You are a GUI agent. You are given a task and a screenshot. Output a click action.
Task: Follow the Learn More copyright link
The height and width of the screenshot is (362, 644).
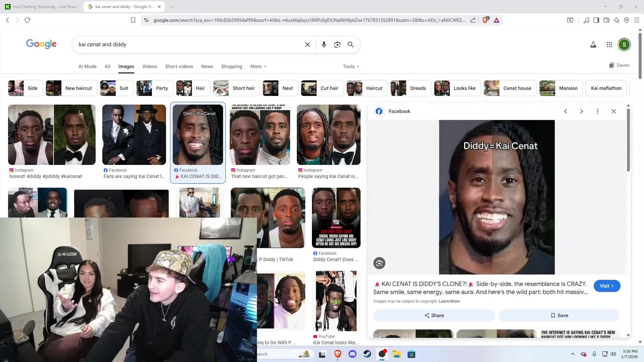click(x=449, y=301)
